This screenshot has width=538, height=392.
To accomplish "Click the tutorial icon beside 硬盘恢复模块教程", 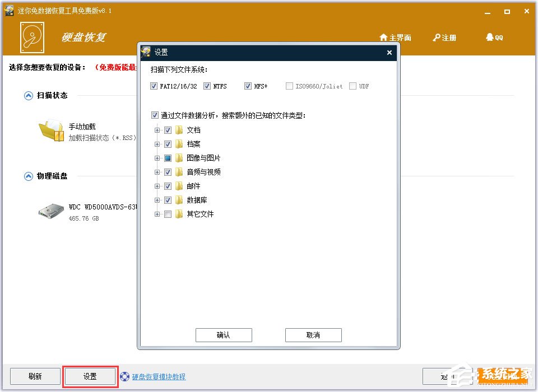I will 126,376.
